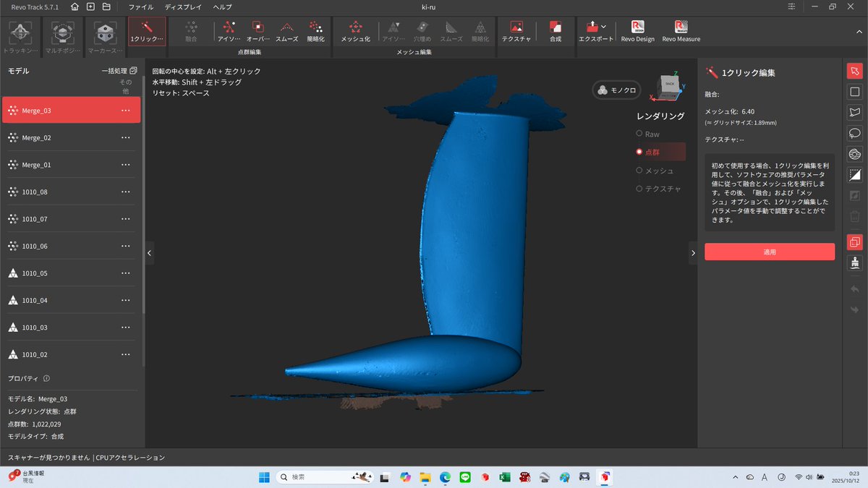Image resolution: width=868 pixels, height=488 pixels.
Task: Click the 合成 merge tool
Action: 556,32
